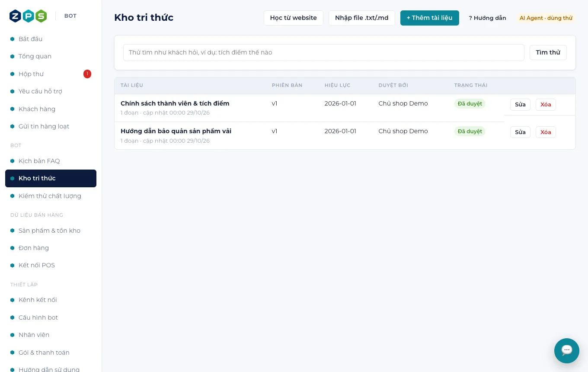Go to Nhân viên page
The height and width of the screenshot is (372, 588).
[51, 335]
